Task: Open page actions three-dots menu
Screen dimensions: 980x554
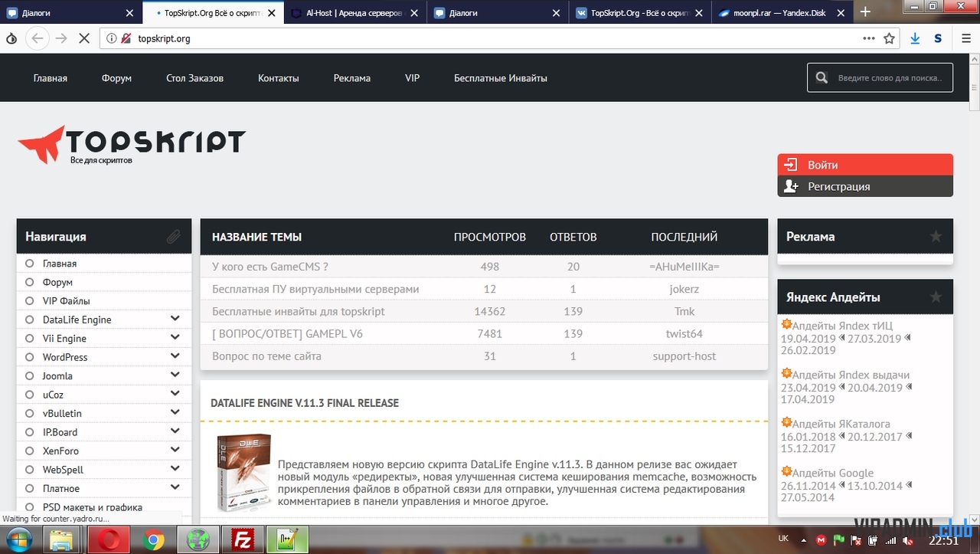Action: tap(869, 38)
